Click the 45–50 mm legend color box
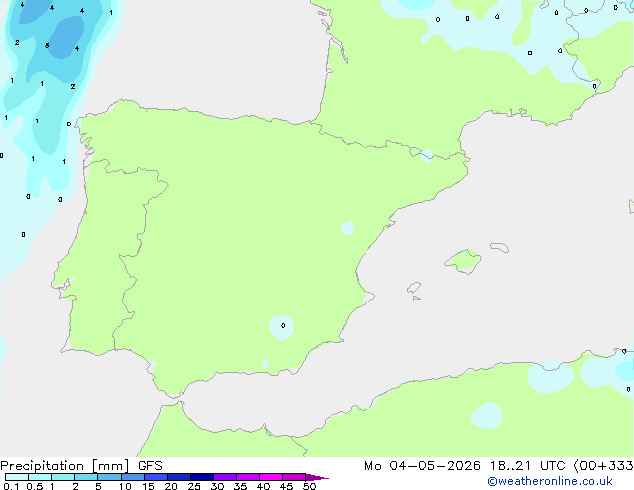The height and width of the screenshot is (490, 634). [x=294, y=477]
